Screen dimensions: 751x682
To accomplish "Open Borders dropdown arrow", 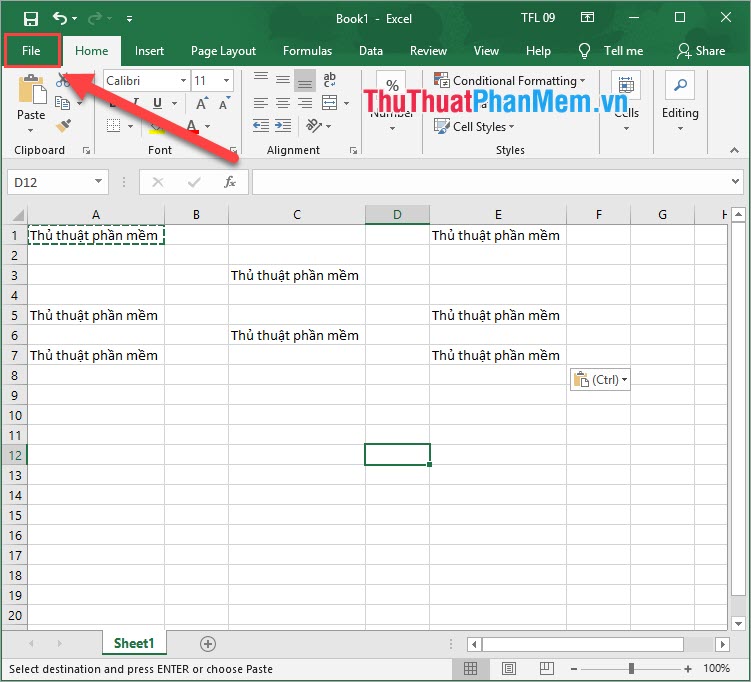I will click(x=130, y=126).
